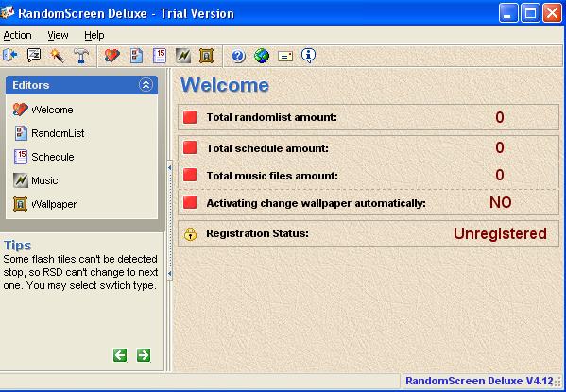566x392 pixels.
Task: Show previous tip with green left arrow
Action: pyautogui.click(x=120, y=355)
